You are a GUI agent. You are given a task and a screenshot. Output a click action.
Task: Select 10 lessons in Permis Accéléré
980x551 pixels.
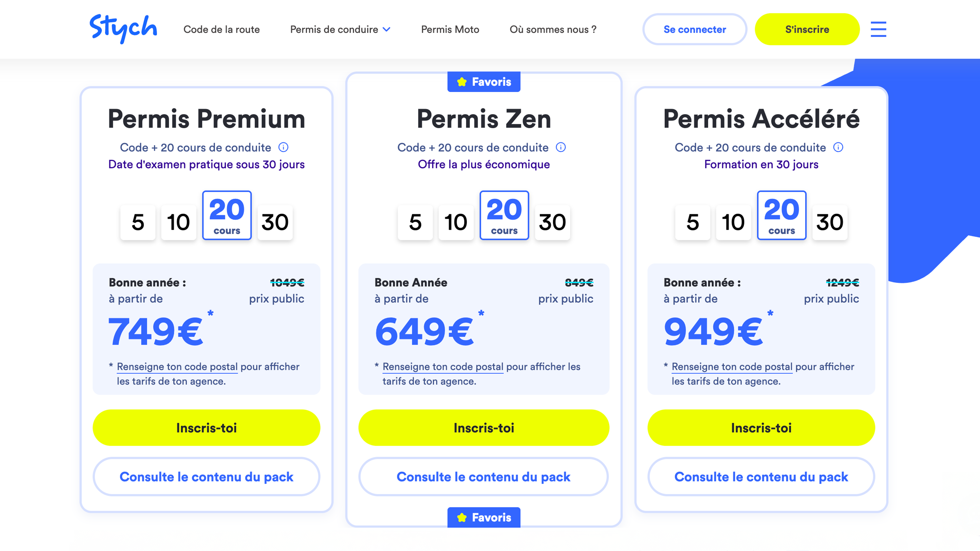coord(733,222)
